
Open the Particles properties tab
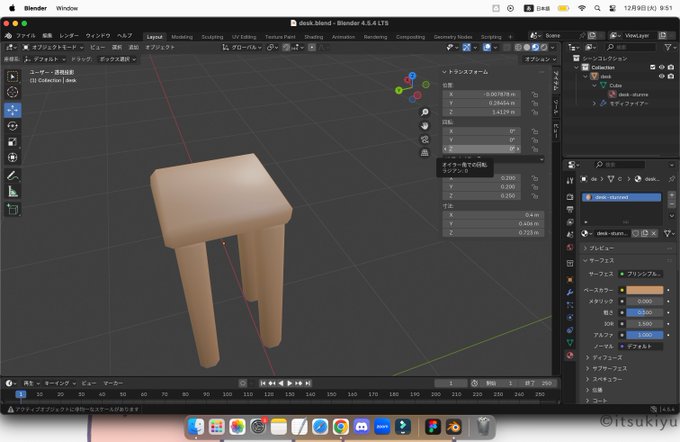pos(570,305)
